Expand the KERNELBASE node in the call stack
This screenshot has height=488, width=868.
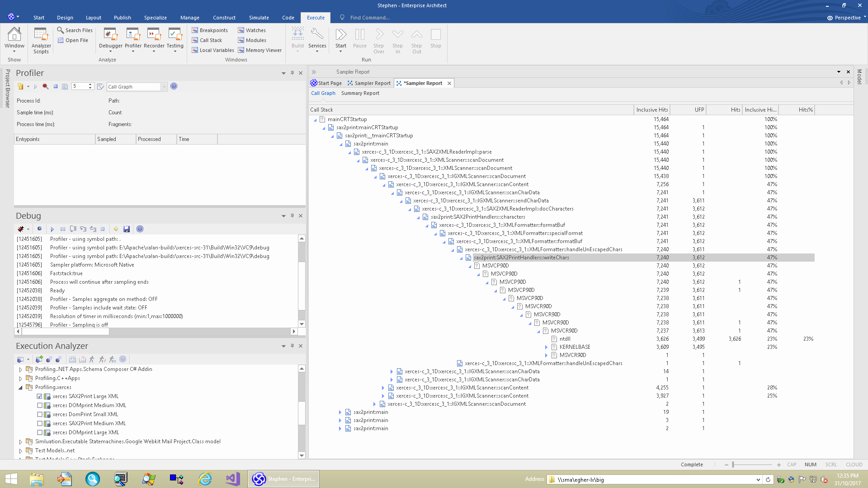547,347
